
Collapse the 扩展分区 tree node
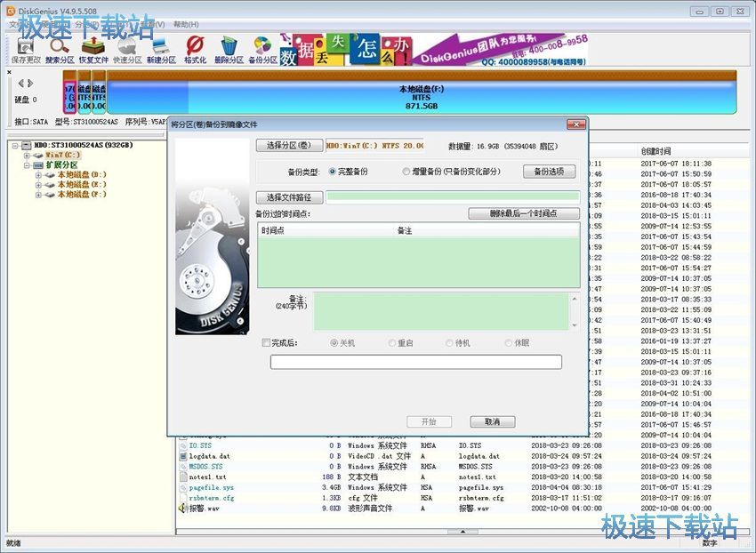27,164
